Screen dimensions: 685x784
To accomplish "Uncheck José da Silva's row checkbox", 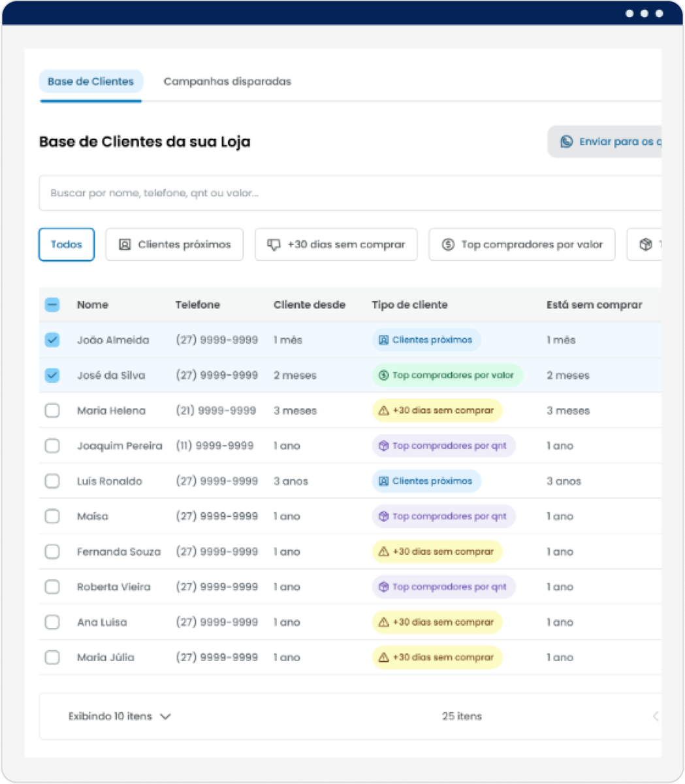I will [x=52, y=375].
